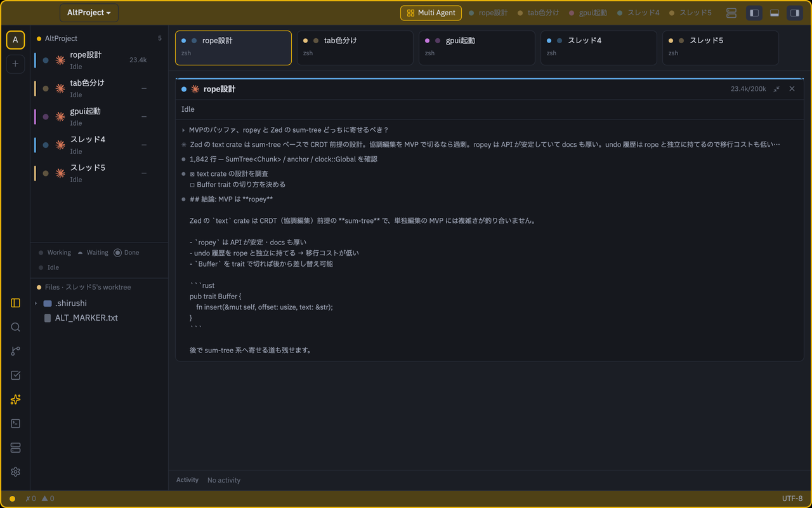Open the AltProject project dropdown in title bar
Screen dimensions: 812x508
point(89,13)
